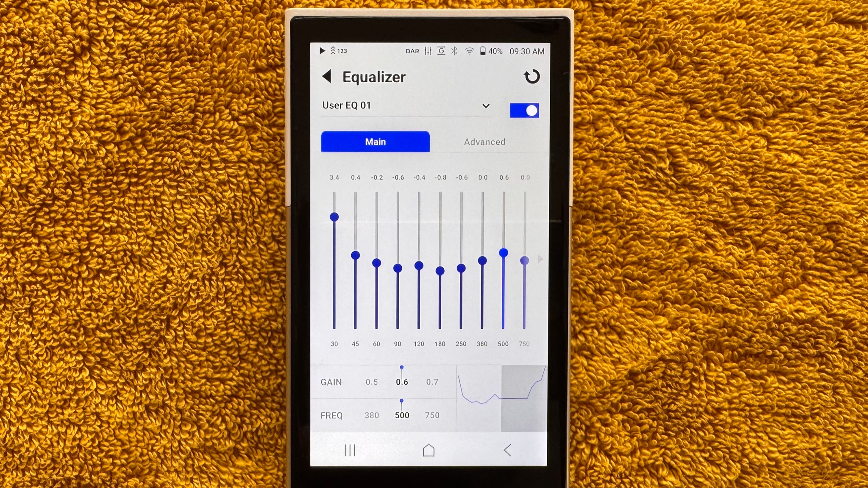Screen dimensions: 868x488
Task: Switch to the Main EQ tab
Action: click(376, 141)
